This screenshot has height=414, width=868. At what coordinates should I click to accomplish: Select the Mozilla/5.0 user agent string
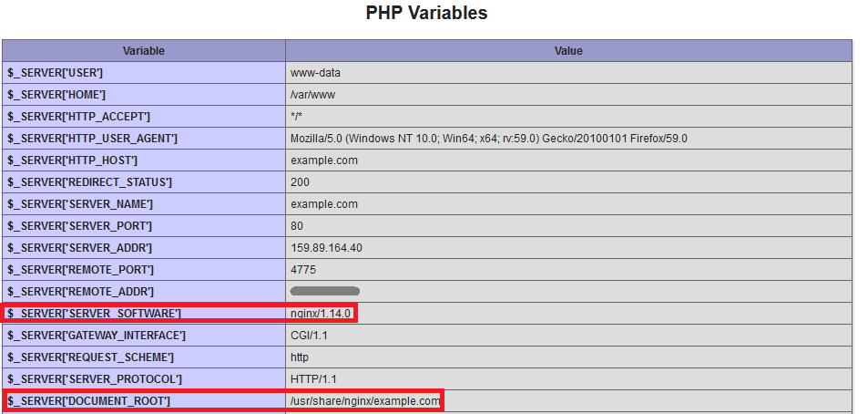[x=488, y=139]
